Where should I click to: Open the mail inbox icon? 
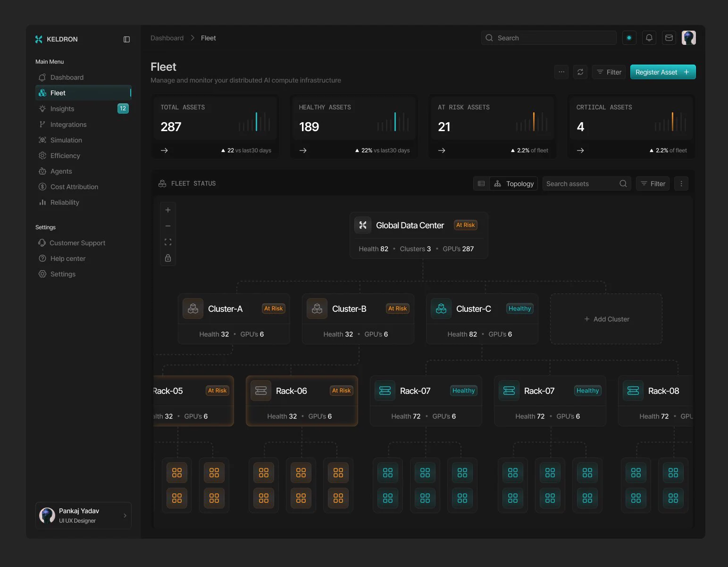669,38
